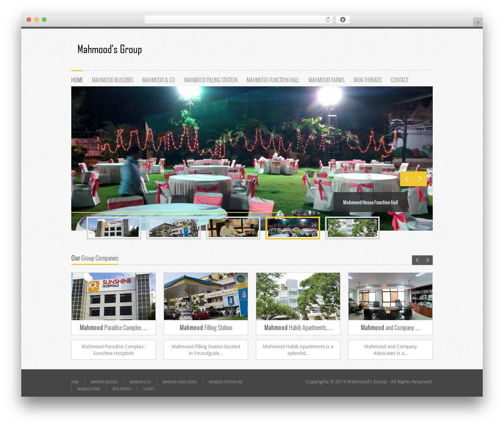Viewport: 504px width, 427px height.
Task: Click the browser reload icon
Action: (328, 20)
